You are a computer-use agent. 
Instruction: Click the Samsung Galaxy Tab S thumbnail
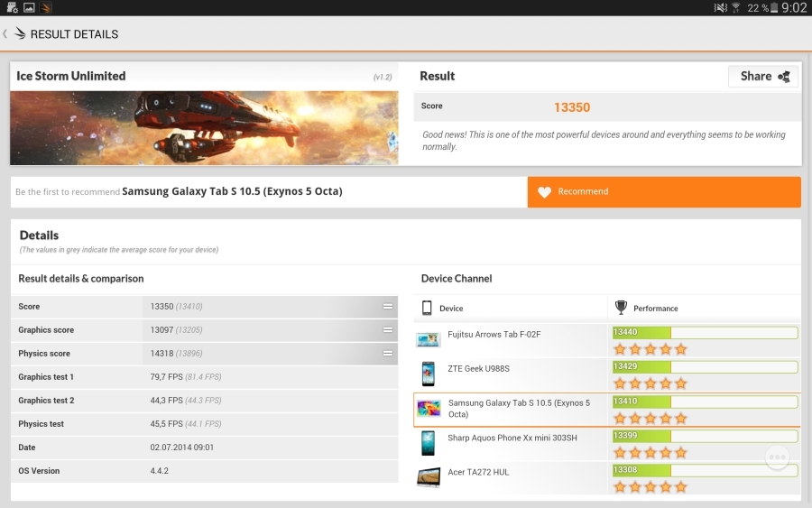tap(429, 408)
